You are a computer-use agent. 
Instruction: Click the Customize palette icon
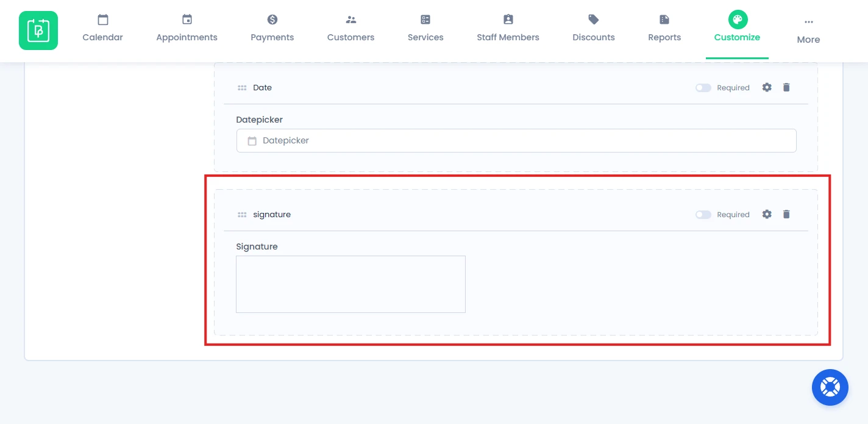click(738, 20)
